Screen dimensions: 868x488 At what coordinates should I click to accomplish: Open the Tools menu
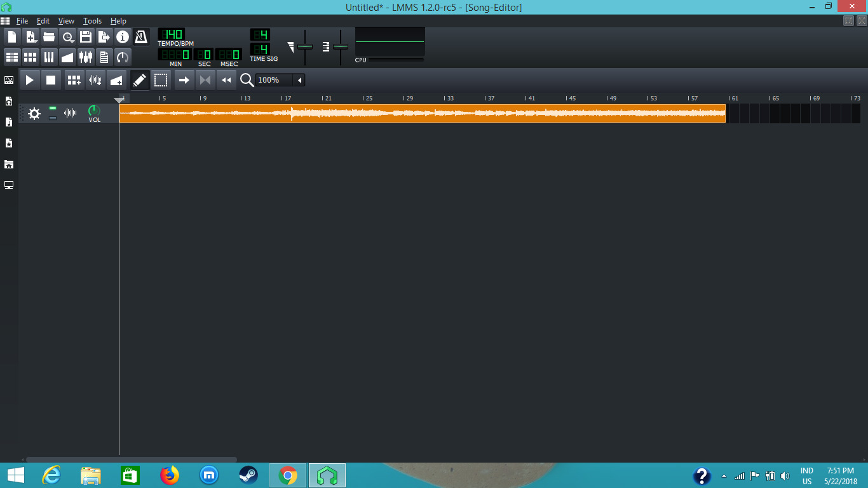point(92,21)
